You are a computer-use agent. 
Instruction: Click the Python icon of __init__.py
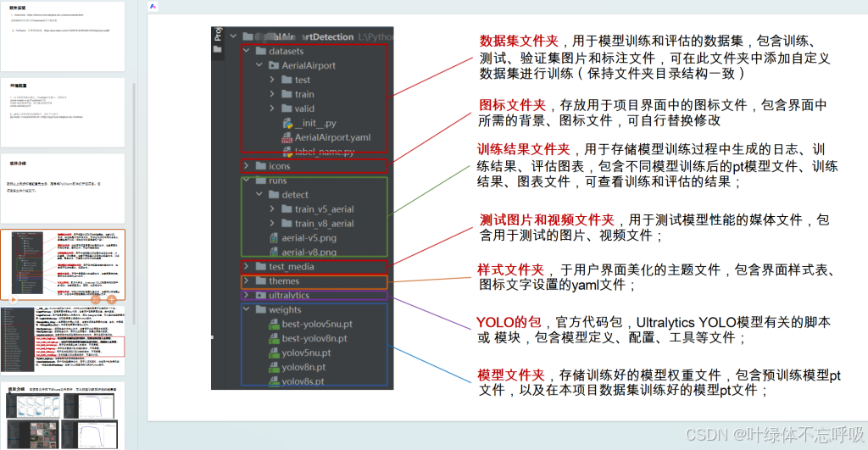(287, 124)
